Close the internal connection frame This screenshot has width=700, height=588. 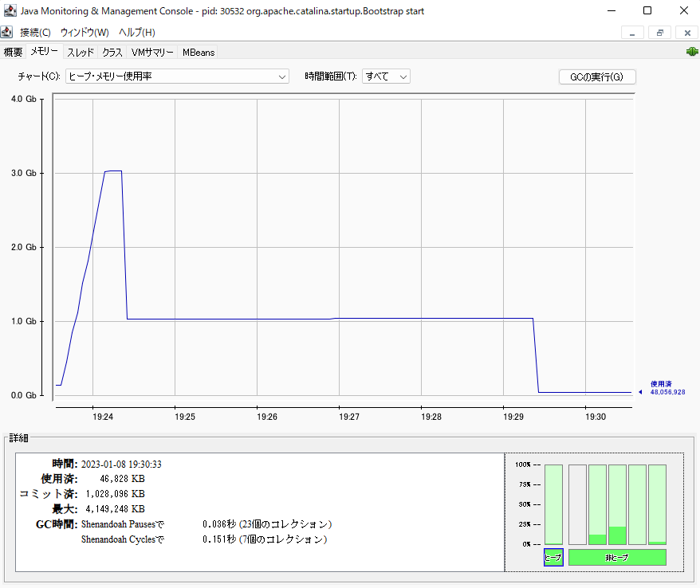687,33
